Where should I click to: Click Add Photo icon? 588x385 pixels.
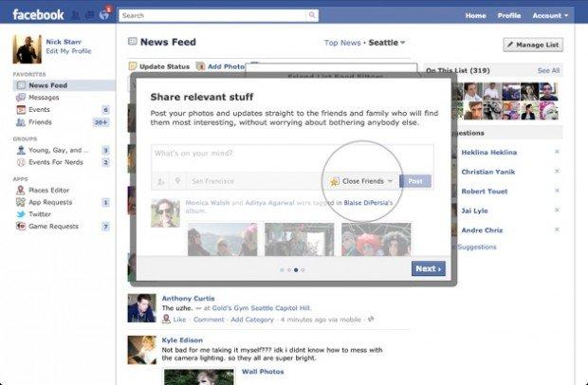pos(201,66)
